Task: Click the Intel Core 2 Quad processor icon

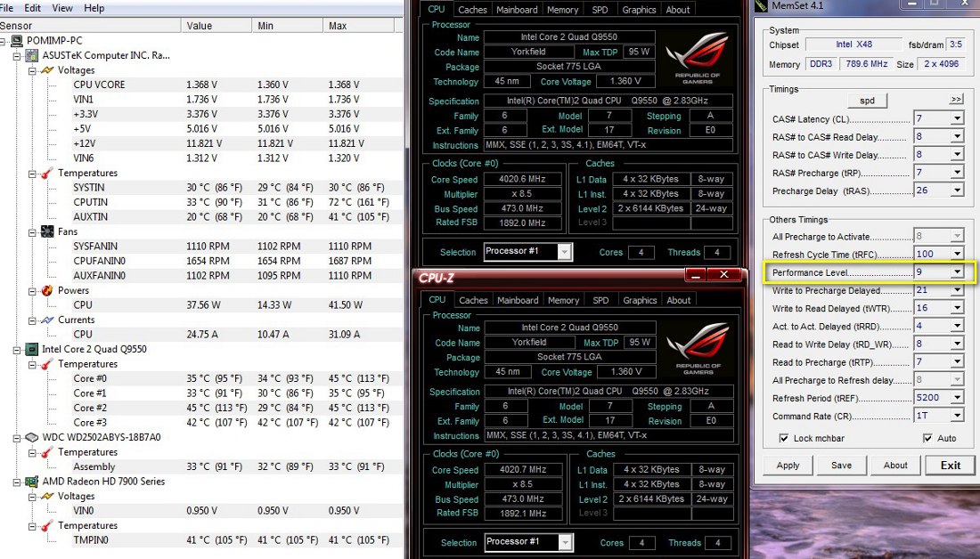Action: [x=33, y=349]
